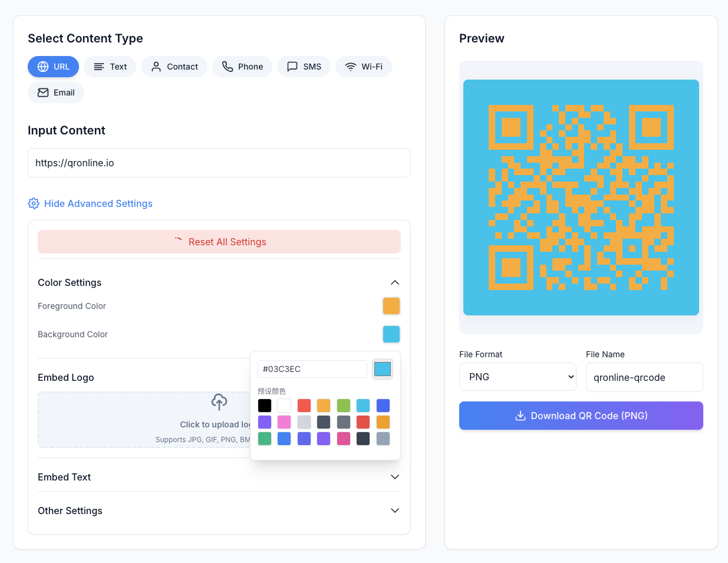Viewport: 728px width, 563px height.
Task: Click the hex color code field
Action: coord(312,369)
